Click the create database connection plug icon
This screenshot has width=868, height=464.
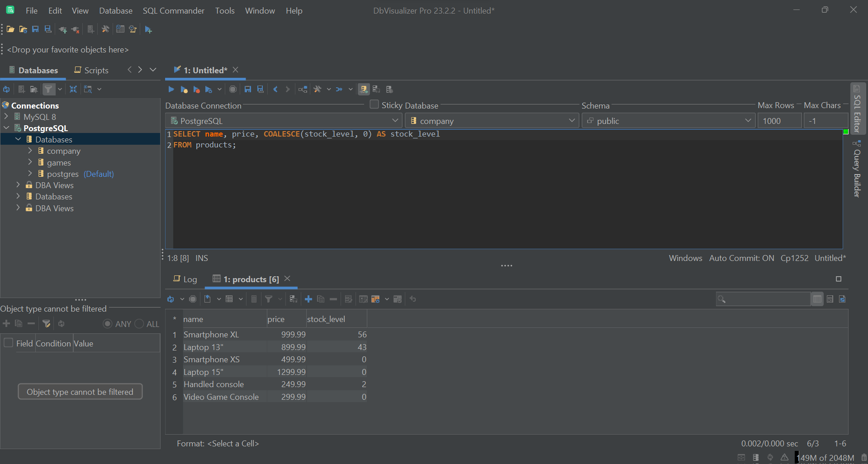tap(62, 29)
